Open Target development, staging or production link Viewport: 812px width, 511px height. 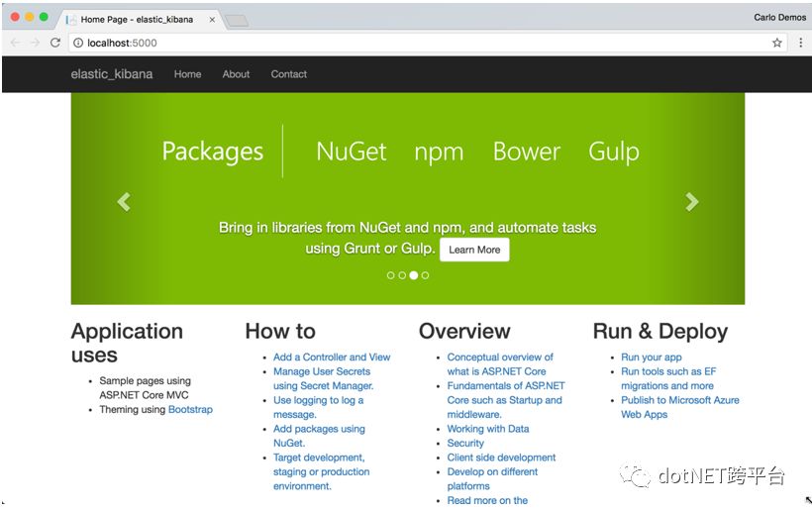click(x=322, y=471)
